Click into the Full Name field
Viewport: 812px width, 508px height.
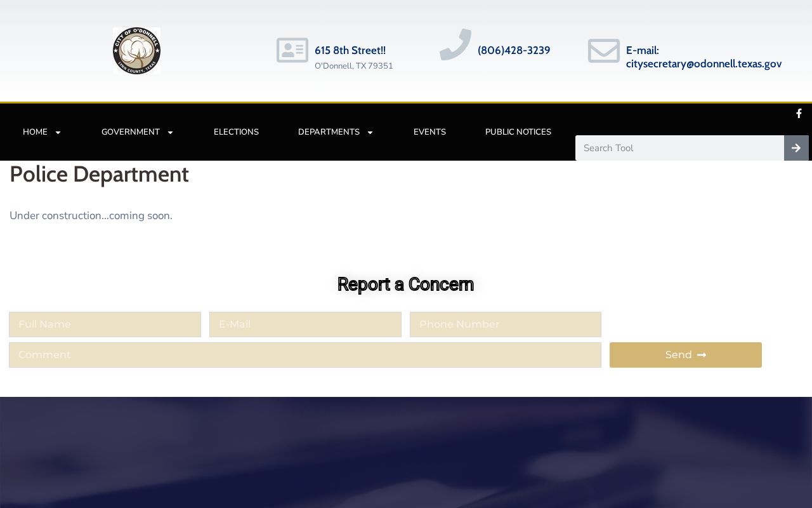tap(105, 324)
